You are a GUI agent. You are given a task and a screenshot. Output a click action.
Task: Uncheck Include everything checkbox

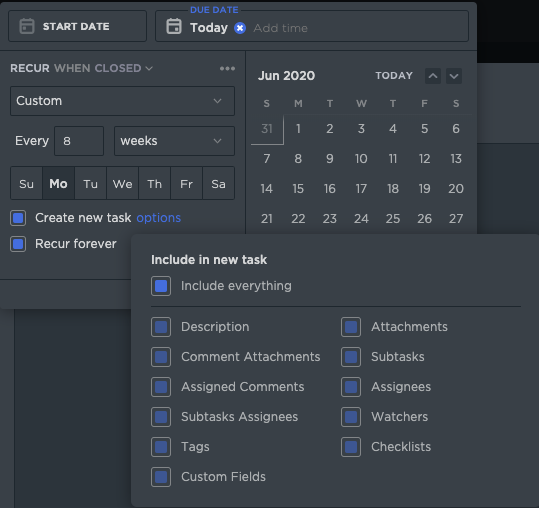click(x=161, y=286)
